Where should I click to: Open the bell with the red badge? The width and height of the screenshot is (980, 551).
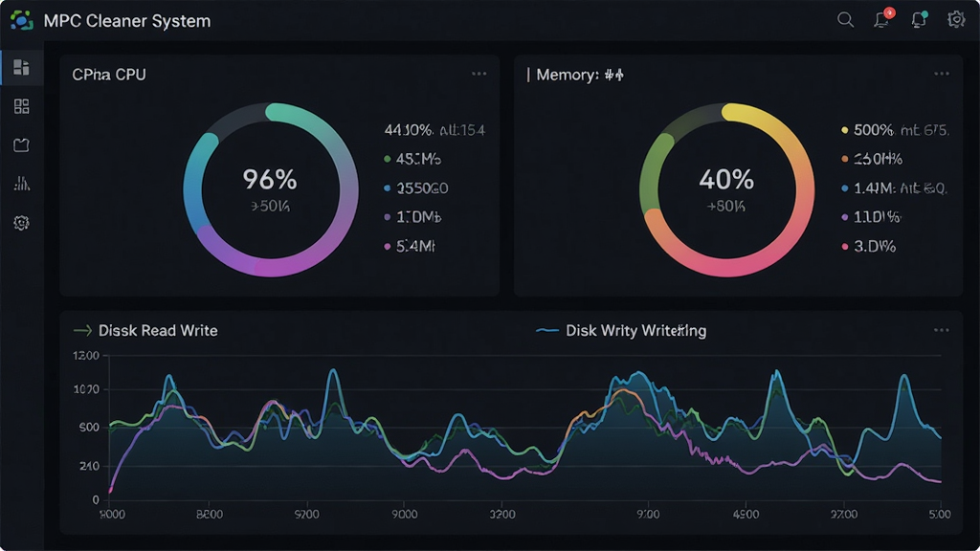(883, 19)
